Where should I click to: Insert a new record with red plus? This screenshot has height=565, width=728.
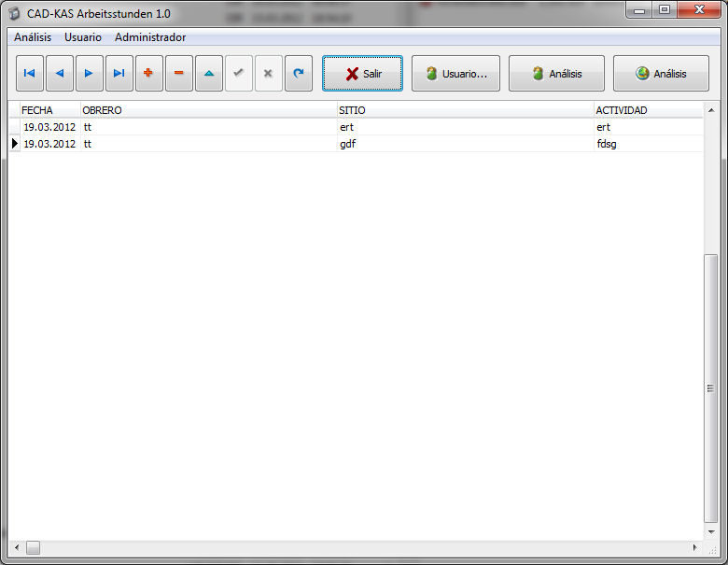(149, 73)
